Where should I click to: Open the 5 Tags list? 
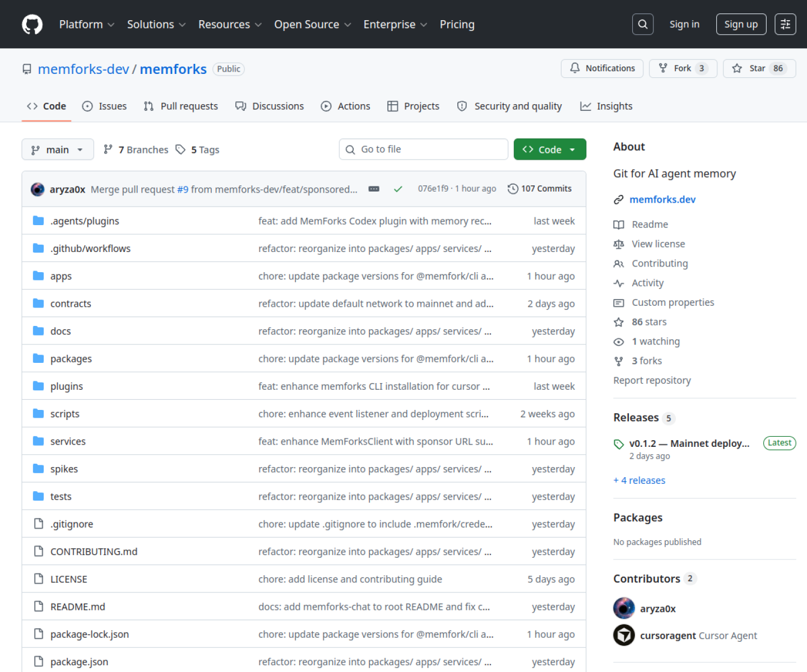tap(197, 150)
